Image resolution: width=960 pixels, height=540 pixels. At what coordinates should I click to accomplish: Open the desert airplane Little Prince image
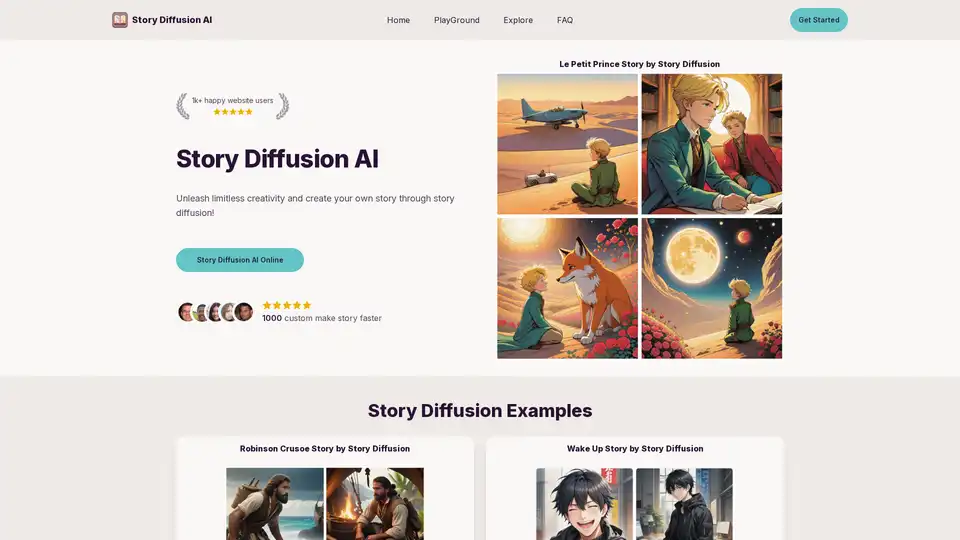point(567,144)
